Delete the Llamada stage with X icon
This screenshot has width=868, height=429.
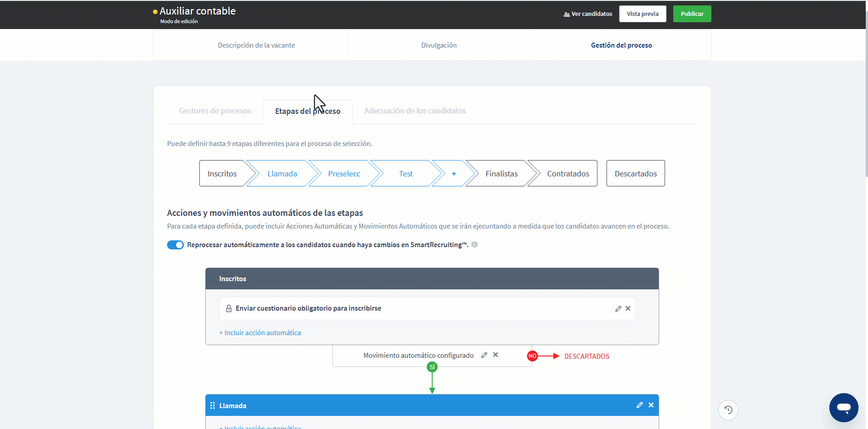tap(651, 405)
